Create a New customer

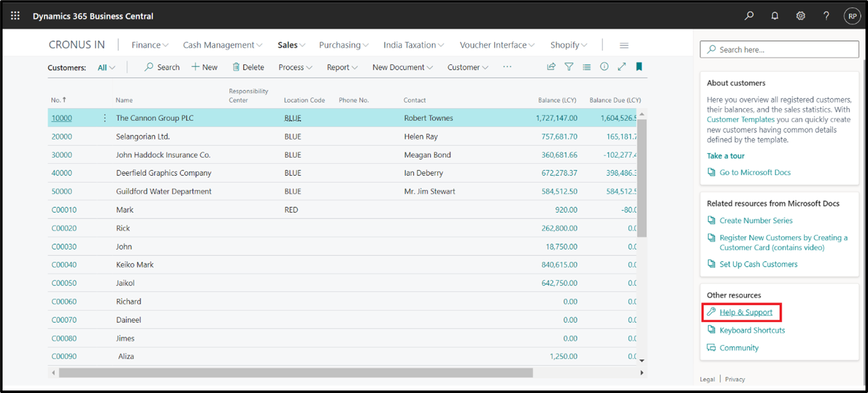coord(204,67)
